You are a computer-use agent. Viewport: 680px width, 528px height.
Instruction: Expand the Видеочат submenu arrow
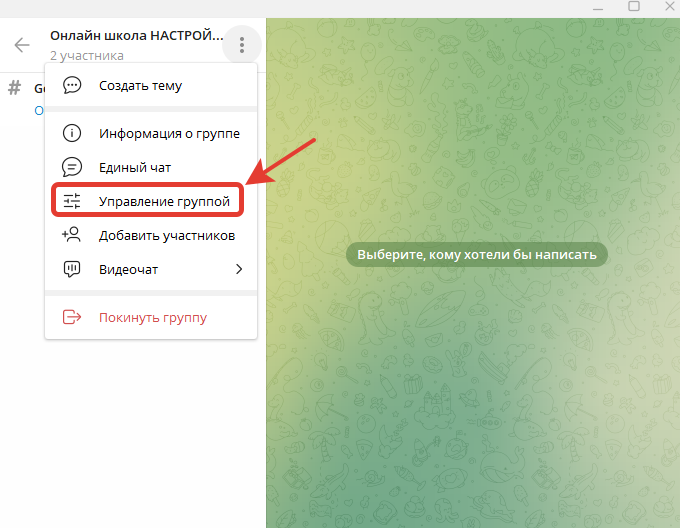point(239,269)
